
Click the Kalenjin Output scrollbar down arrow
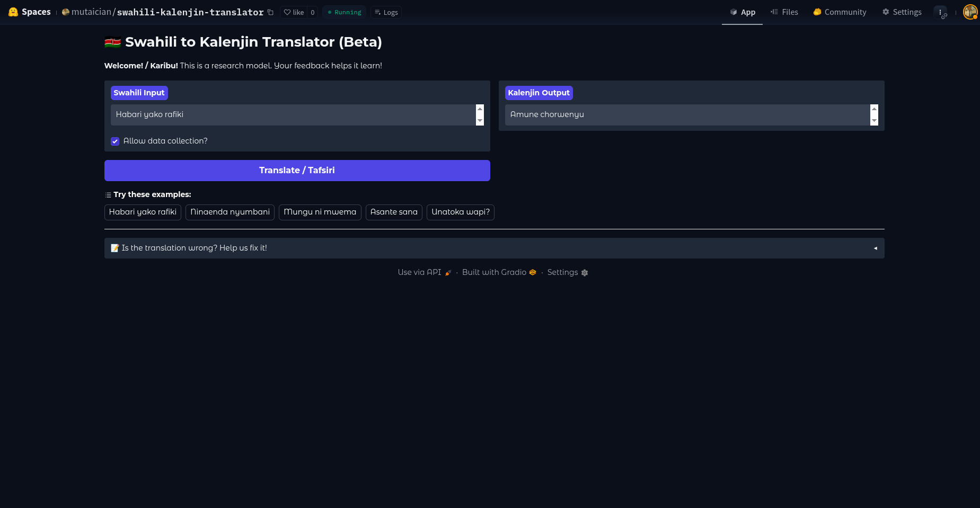tap(874, 121)
